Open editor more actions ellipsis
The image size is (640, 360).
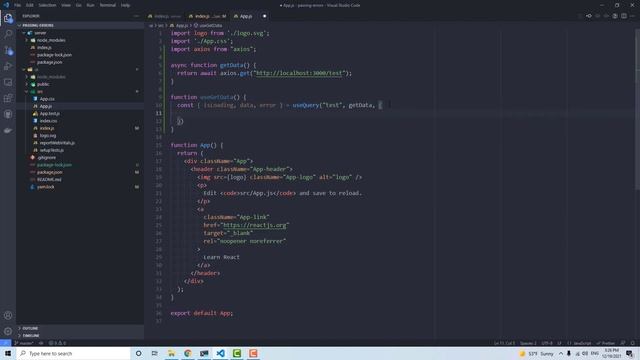[633, 16]
